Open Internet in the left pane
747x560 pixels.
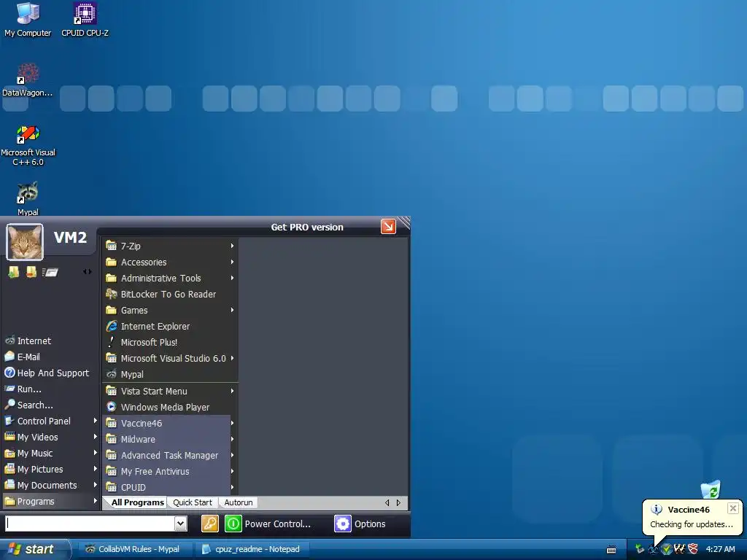tap(50, 341)
